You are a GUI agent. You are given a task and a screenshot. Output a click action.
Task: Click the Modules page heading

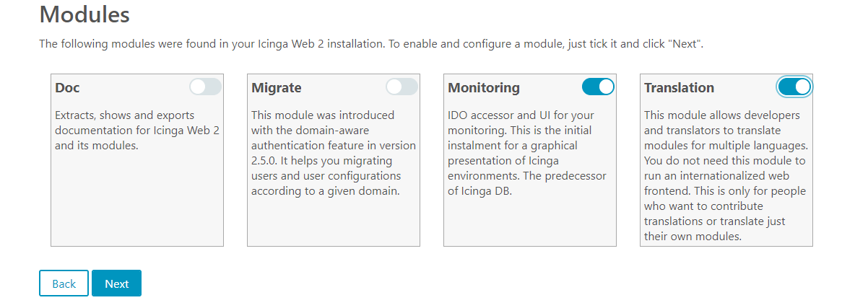[84, 14]
